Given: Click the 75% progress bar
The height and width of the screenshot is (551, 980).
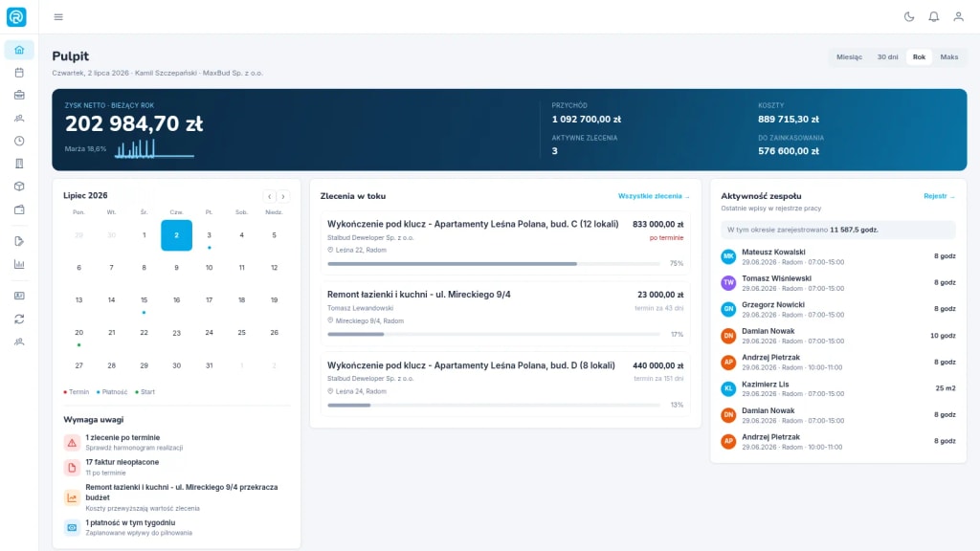Looking at the screenshot, I should 494,264.
